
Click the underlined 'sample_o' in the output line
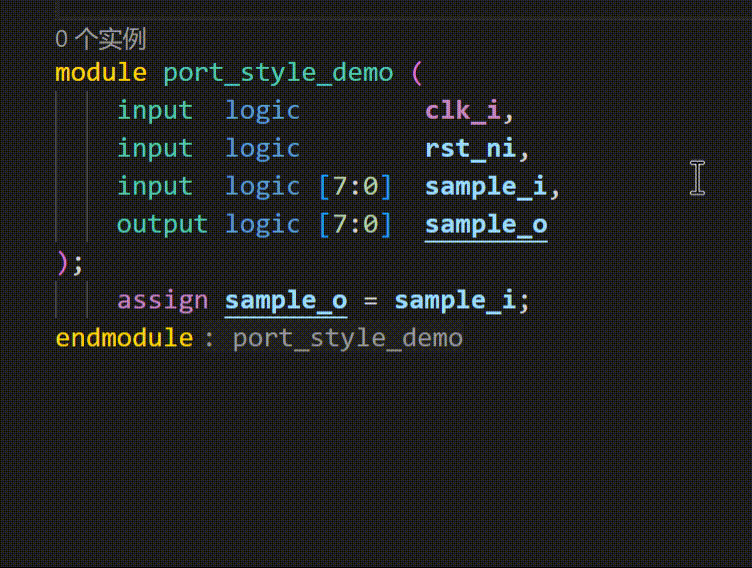click(486, 225)
